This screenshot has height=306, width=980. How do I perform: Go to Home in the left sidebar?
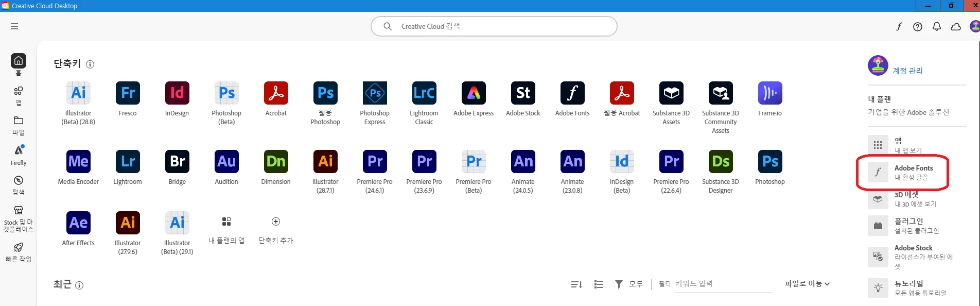19,61
